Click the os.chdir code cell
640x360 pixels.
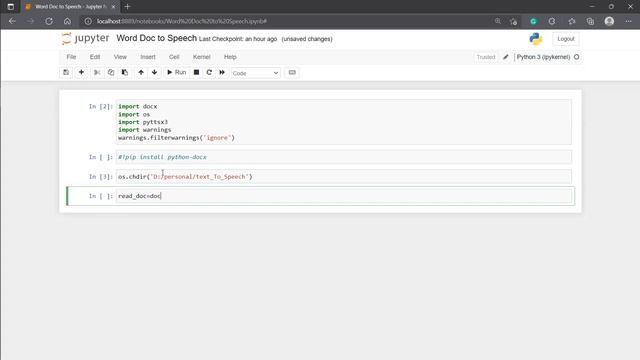tap(344, 177)
